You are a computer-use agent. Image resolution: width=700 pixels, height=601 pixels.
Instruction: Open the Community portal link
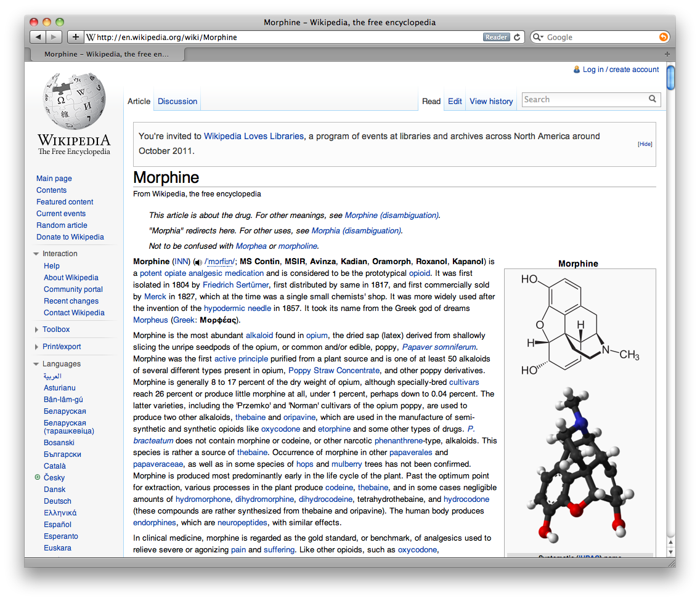(73, 289)
